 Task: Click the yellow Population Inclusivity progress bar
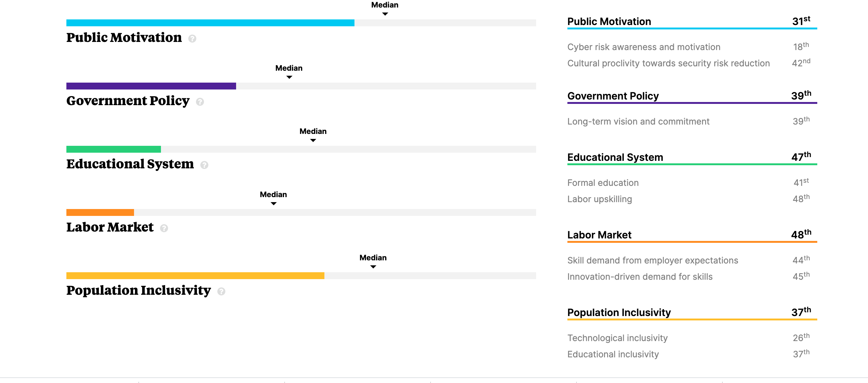tap(195, 276)
